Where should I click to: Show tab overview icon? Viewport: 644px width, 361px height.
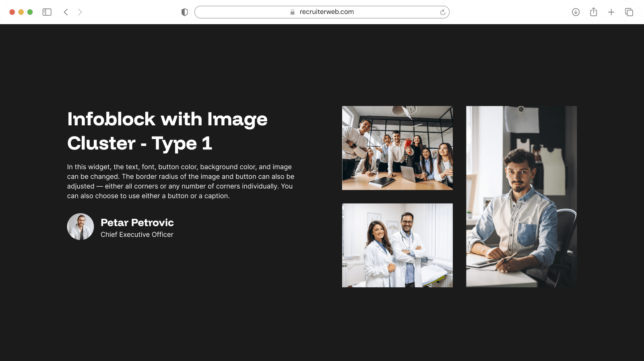(x=629, y=12)
